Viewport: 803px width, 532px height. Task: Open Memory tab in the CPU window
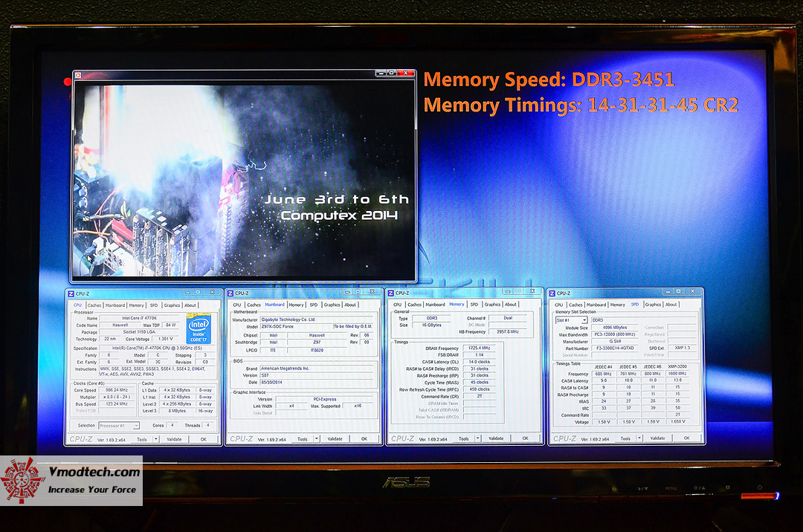(136, 305)
